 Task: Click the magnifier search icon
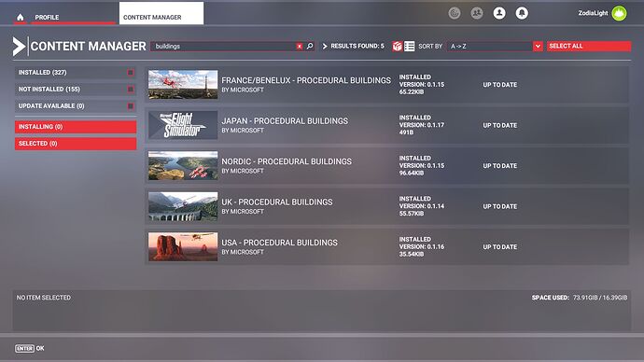pyautogui.click(x=310, y=46)
